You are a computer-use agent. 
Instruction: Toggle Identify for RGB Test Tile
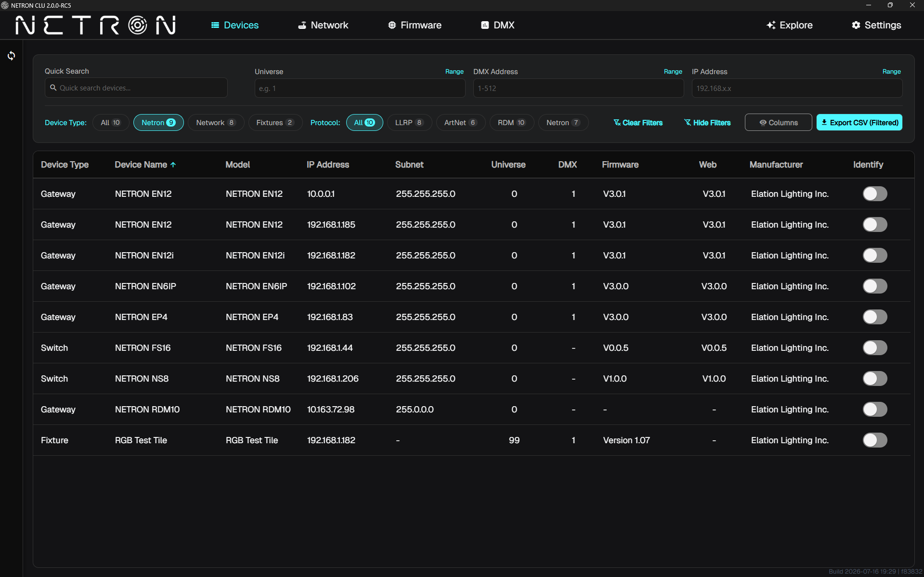[875, 440]
